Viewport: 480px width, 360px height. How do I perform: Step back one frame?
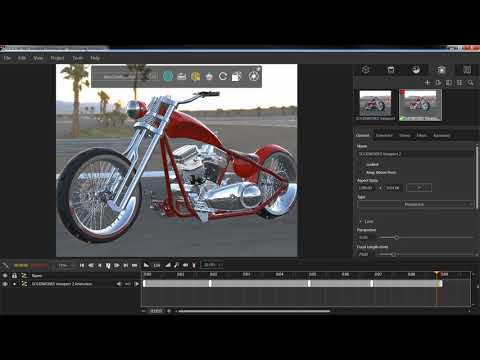(99, 265)
